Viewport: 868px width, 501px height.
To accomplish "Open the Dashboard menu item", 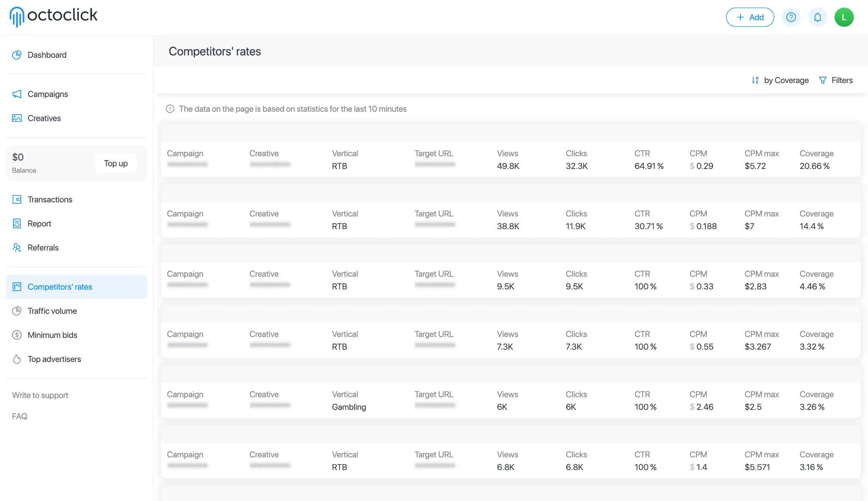I will pos(76,55).
